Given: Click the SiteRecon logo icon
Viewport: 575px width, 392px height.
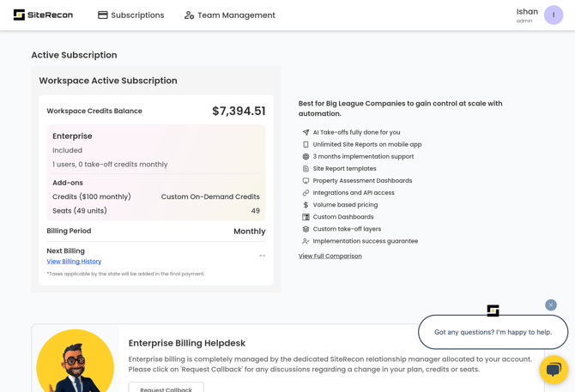Looking at the screenshot, I should pyautogui.click(x=19, y=15).
